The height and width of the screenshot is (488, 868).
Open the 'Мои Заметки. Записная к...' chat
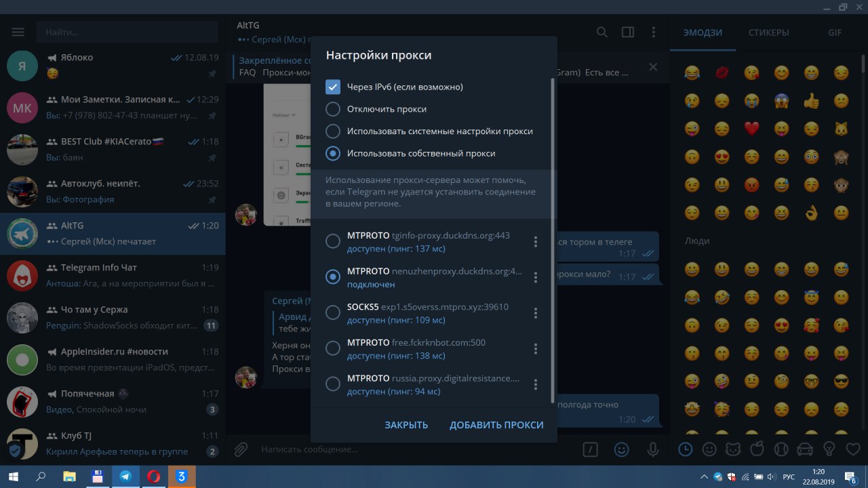tap(113, 107)
